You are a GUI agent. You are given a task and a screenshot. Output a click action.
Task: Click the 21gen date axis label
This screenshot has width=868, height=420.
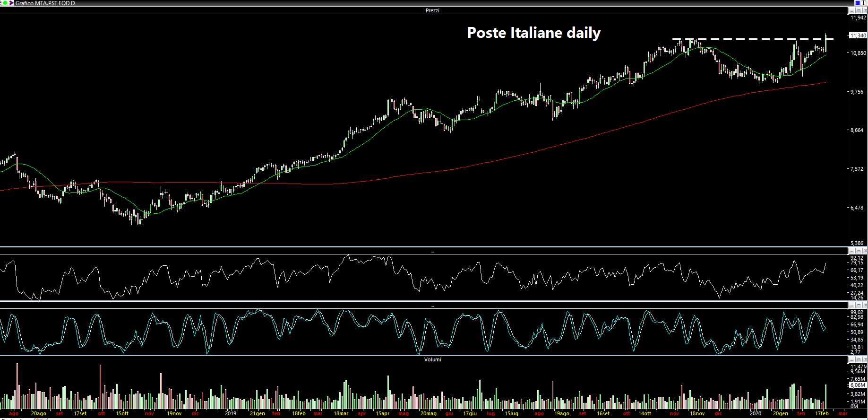click(258, 413)
